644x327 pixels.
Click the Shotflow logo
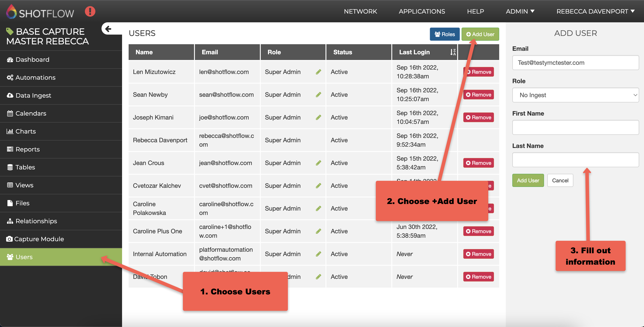(40, 12)
